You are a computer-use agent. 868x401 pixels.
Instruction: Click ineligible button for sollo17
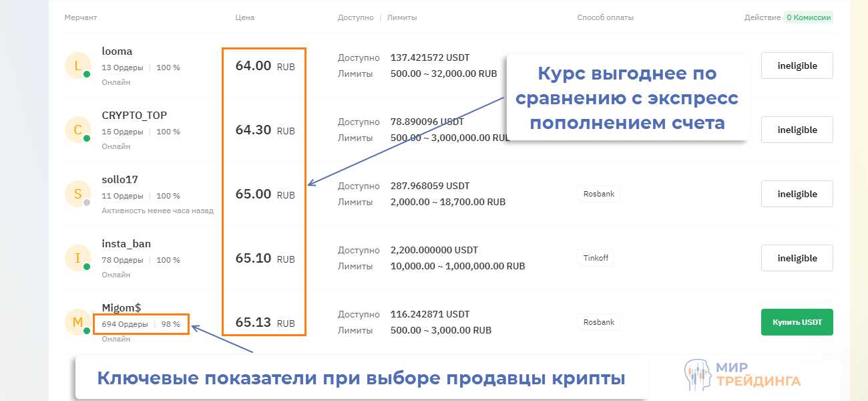797,194
